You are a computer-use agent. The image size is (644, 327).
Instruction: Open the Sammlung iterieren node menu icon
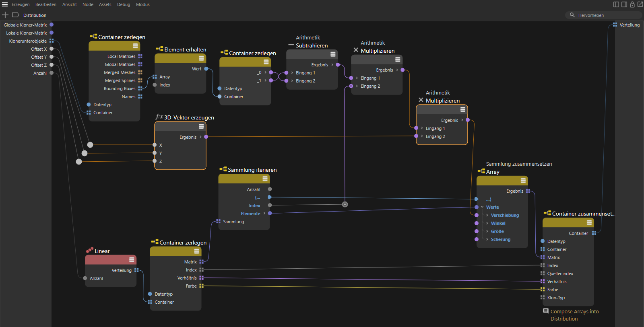265,179
